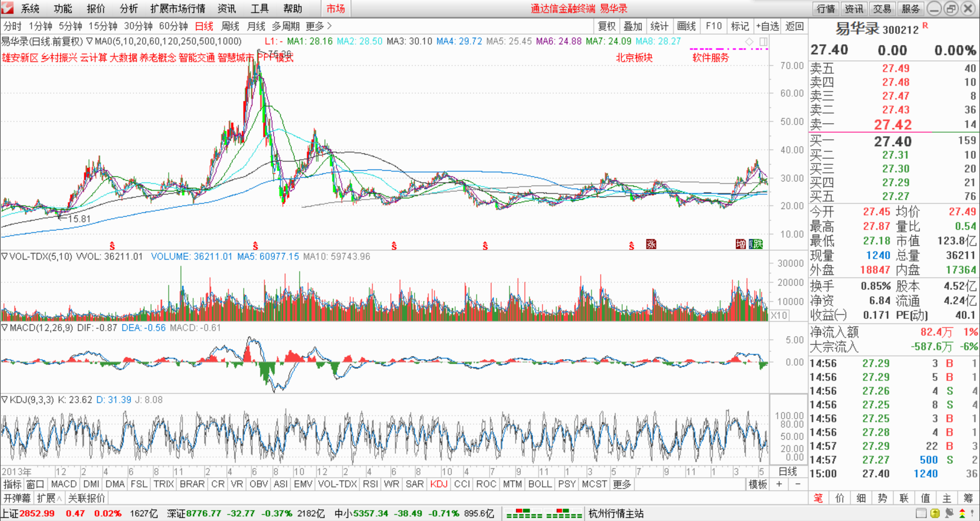Select the 月线 monthly period
The width and height of the screenshot is (980, 521).
(x=256, y=26)
